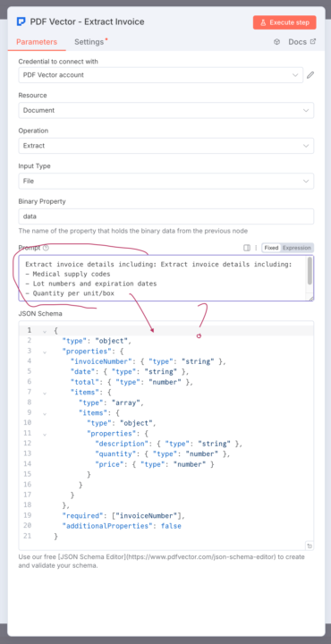Switch to the Settings tab
The height and width of the screenshot is (644, 331).
point(89,42)
